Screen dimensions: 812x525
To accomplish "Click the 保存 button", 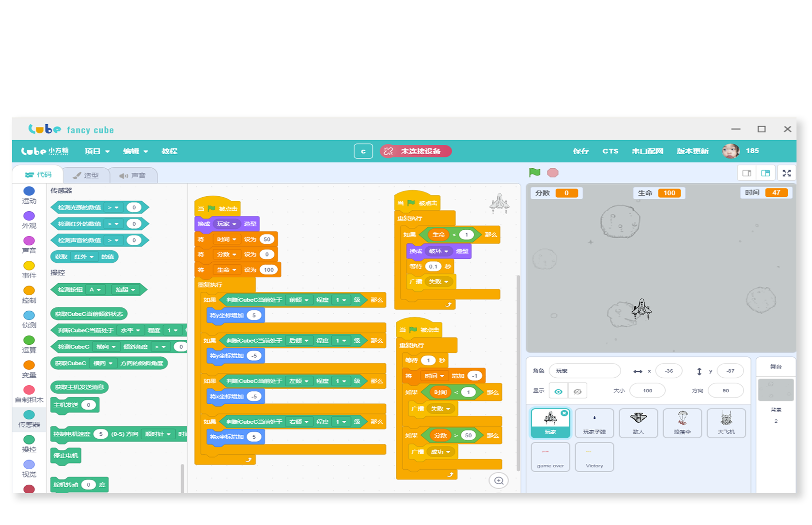I will pyautogui.click(x=580, y=151).
